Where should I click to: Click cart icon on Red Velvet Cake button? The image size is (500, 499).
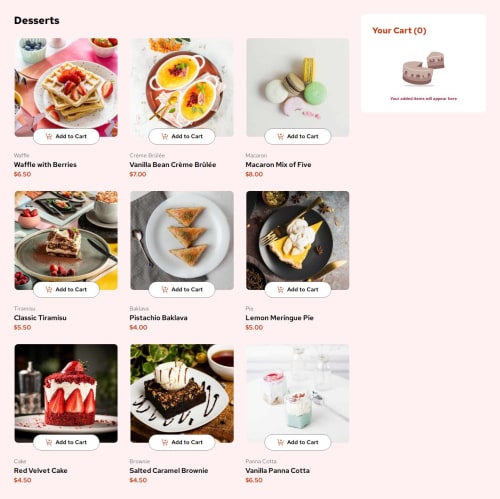pos(49,442)
